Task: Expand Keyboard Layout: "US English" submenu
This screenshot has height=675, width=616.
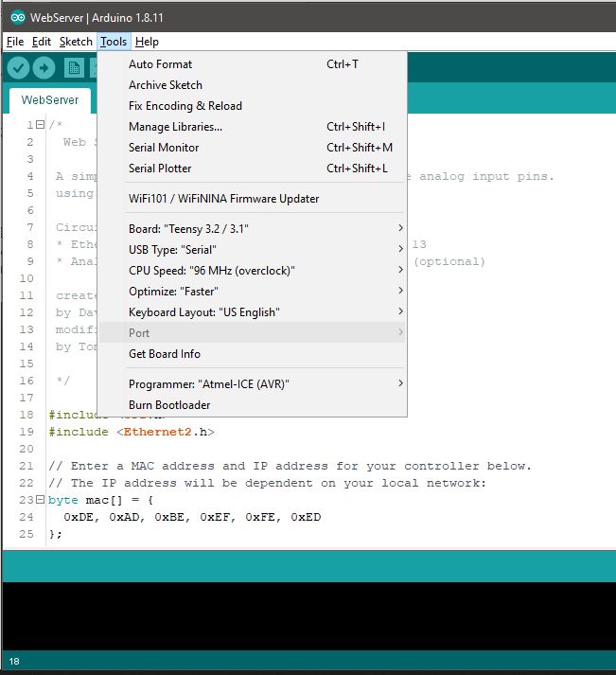Action: [253, 312]
